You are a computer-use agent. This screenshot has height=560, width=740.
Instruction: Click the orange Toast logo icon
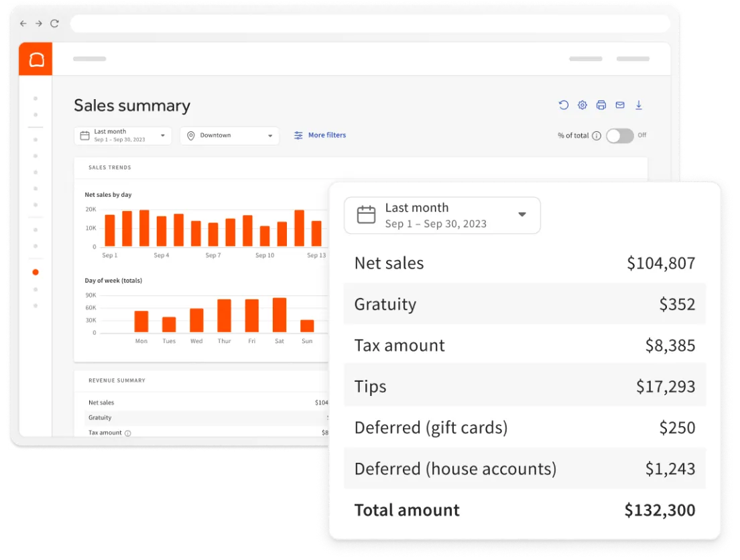pos(36,59)
